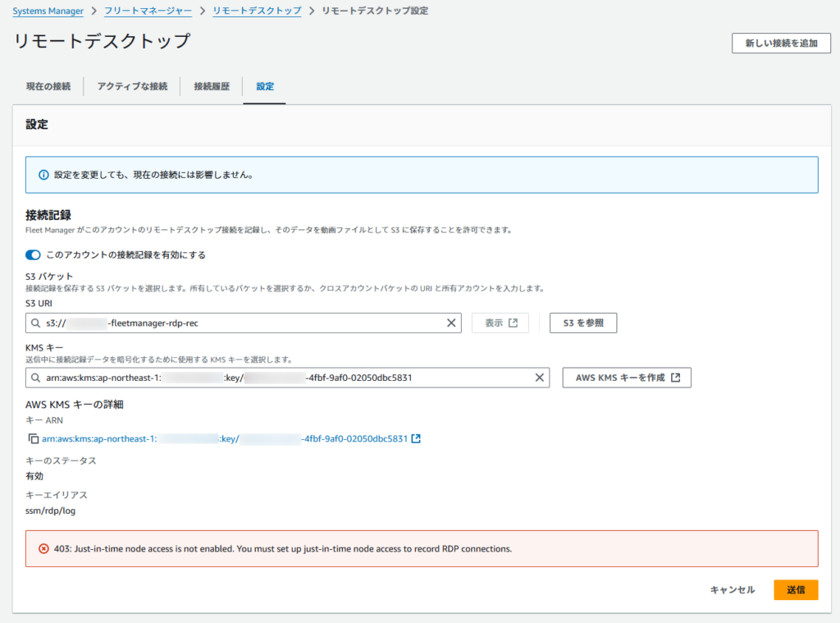
Task: Clear the KMS key field with X icon
Action: 540,378
